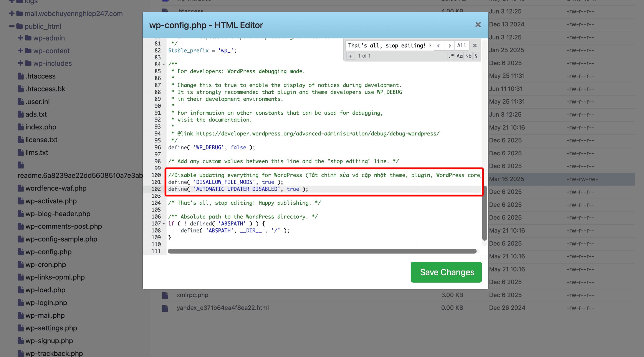
Task: Open wp-mail.php in the tree
Action: click(45, 315)
